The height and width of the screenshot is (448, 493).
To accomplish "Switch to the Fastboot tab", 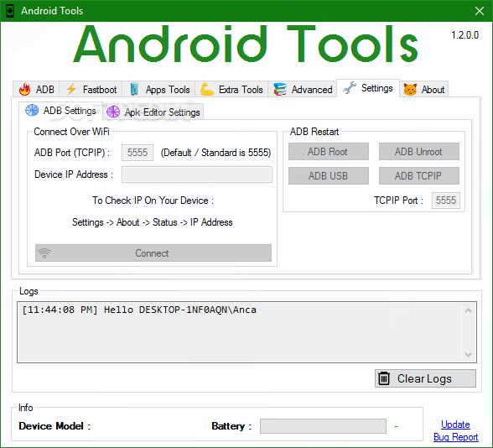I will 91,89.
